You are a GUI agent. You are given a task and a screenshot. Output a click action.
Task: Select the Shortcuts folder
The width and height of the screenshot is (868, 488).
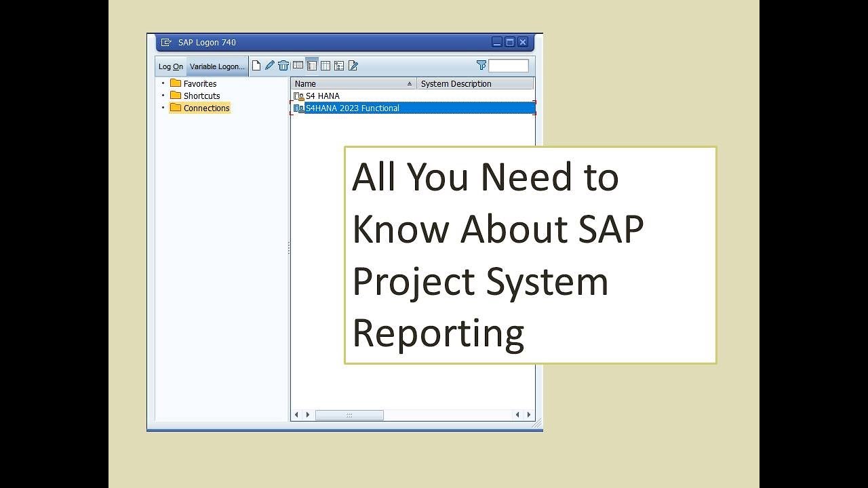195,96
